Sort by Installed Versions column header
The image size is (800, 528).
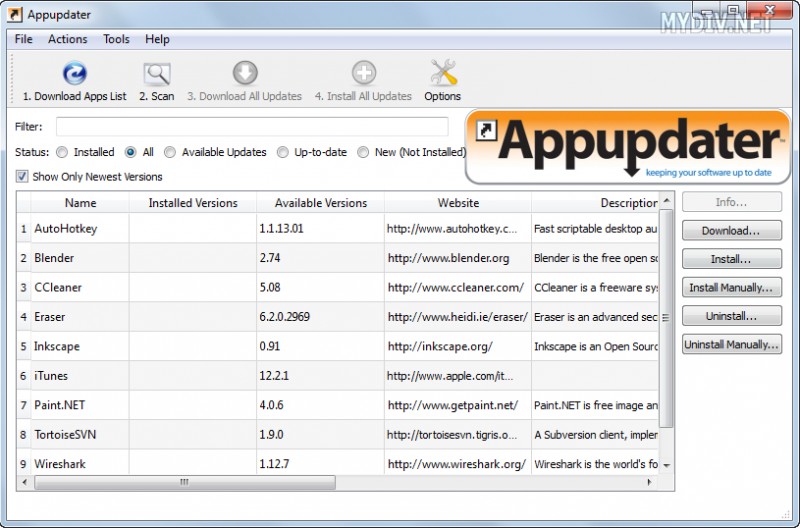[193, 203]
